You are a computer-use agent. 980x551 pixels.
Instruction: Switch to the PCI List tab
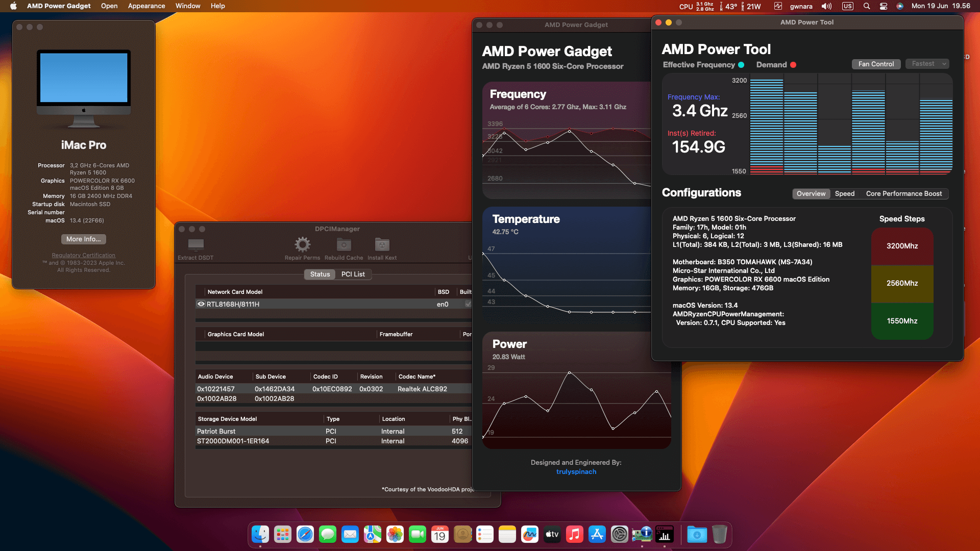353,274
